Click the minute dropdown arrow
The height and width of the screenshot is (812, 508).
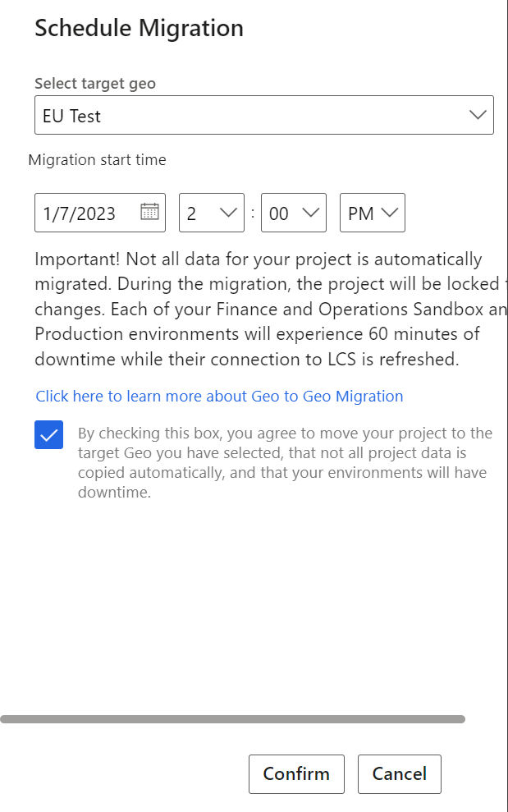pyautogui.click(x=312, y=212)
